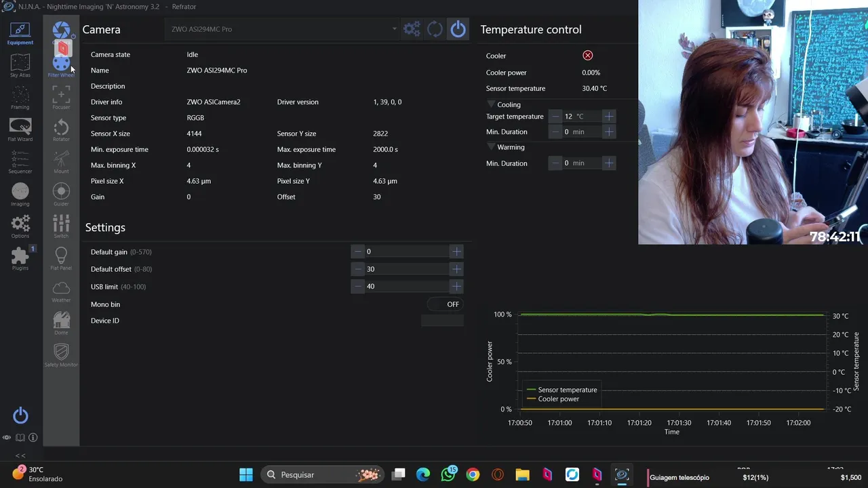Open the documentation book icon
This screenshot has width=868, height=488.
pos(20,438)
